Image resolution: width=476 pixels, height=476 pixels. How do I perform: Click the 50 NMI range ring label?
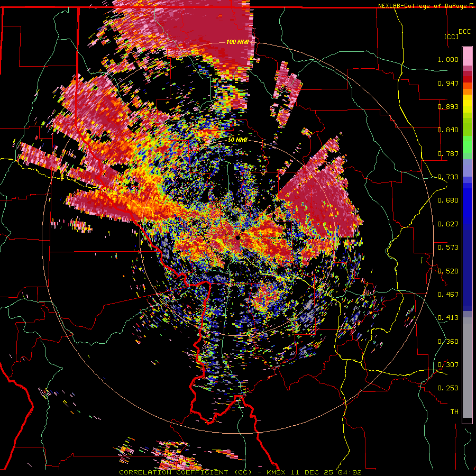(x=237, y=140)
